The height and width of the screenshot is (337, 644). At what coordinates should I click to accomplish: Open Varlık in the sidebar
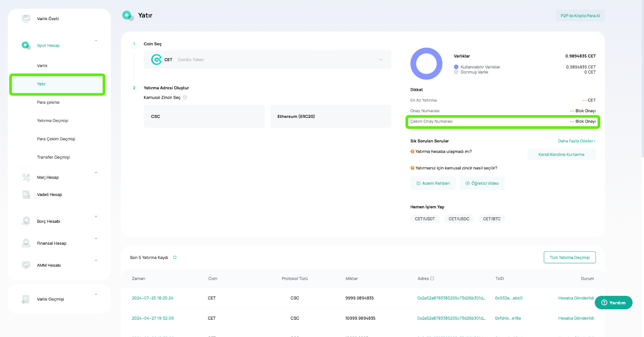click(42, 66)
